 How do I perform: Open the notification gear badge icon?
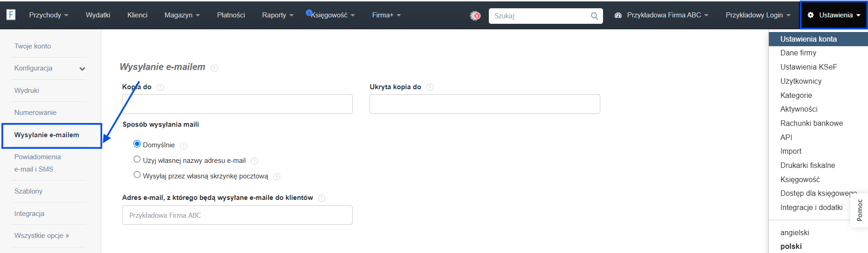[475, 16]
